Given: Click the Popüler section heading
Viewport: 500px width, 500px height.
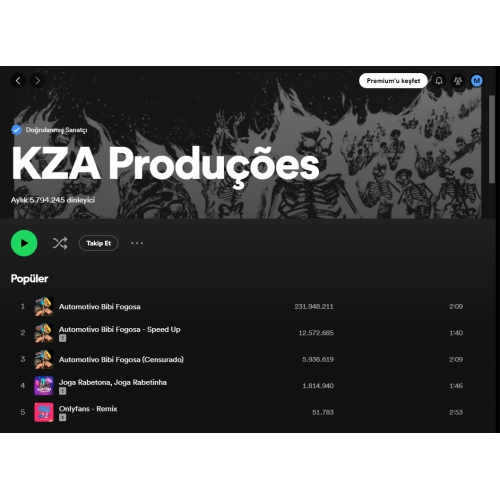Looking at the screenshot, I should 29,278.
